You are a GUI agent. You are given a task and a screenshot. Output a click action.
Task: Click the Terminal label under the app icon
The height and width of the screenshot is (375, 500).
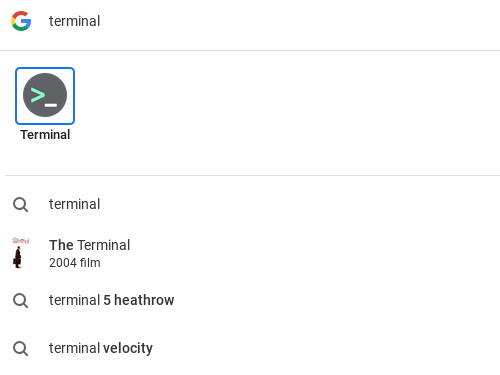[x=45, y=135]
